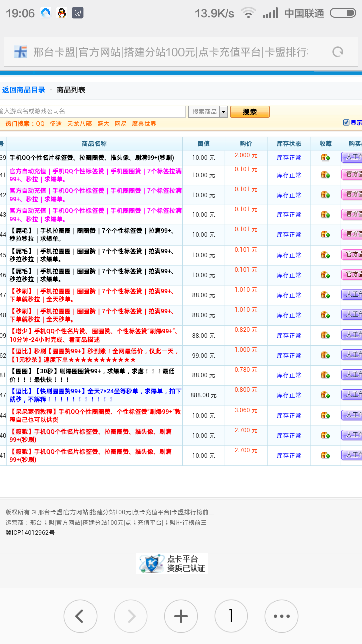This screenshot has height=644, width=362.
Task: Favorite the 1.000 元 【逗比】秒刷 item
Action: [325, 355]
